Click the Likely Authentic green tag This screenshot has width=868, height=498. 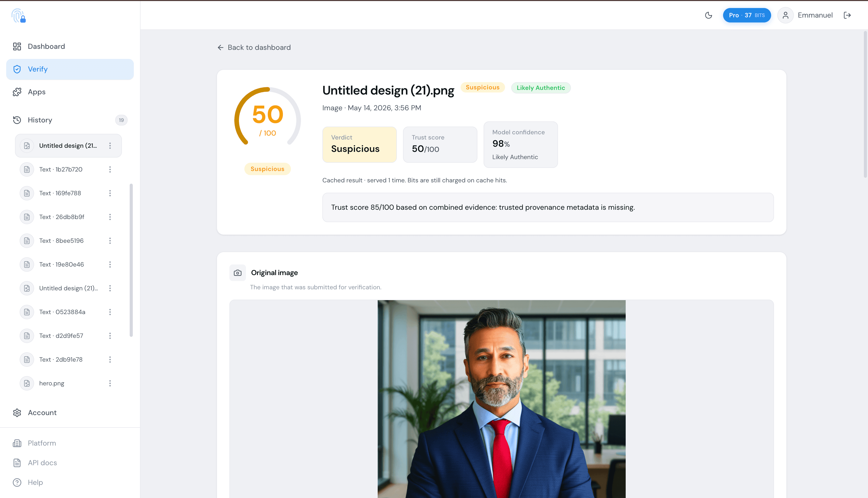[x=541, y=88]
